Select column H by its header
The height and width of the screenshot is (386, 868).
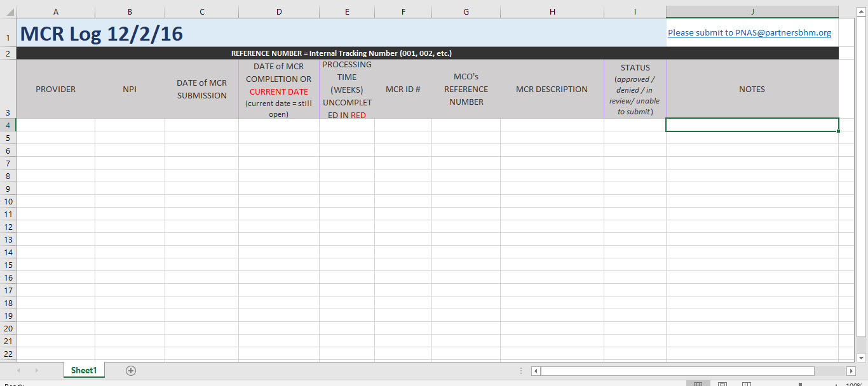pyautogui.click(x=552, y=12)
